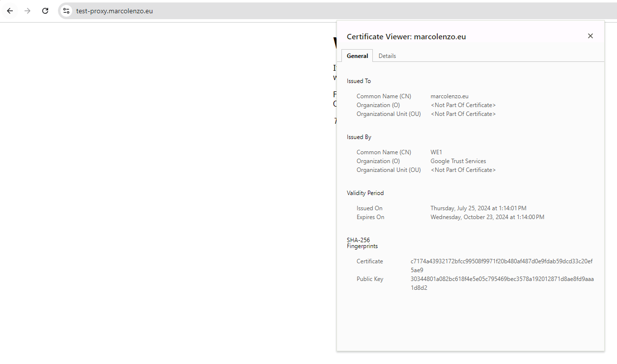This screenshot has height=364, width=617.
Task: Select the General tab
Action: 357,56
